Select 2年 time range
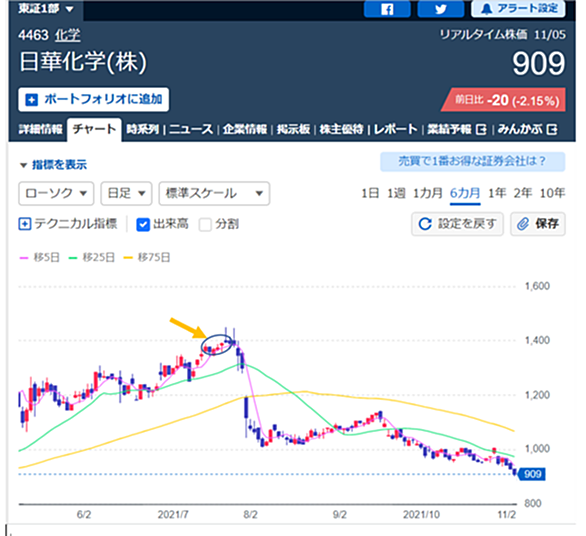This screenshot has height=536, width=586. click(522, 193)
